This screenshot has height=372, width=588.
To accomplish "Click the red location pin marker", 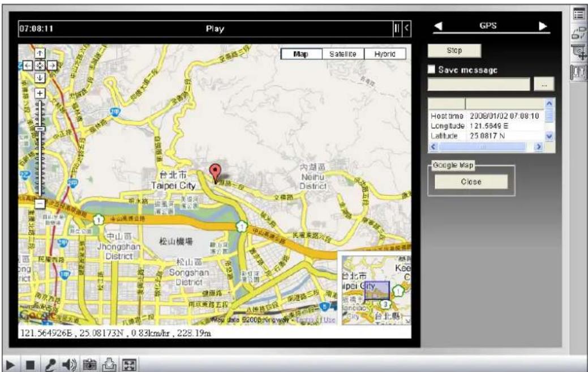I will [214, 173].
